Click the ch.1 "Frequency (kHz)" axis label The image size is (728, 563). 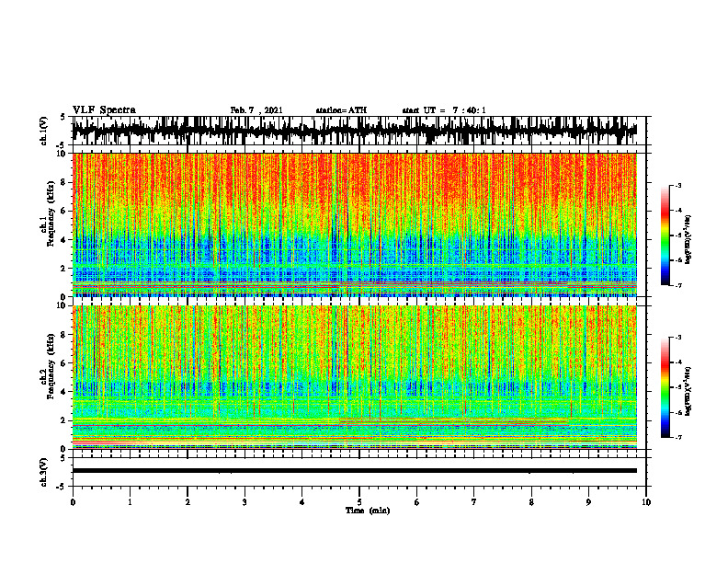[51, 214]
